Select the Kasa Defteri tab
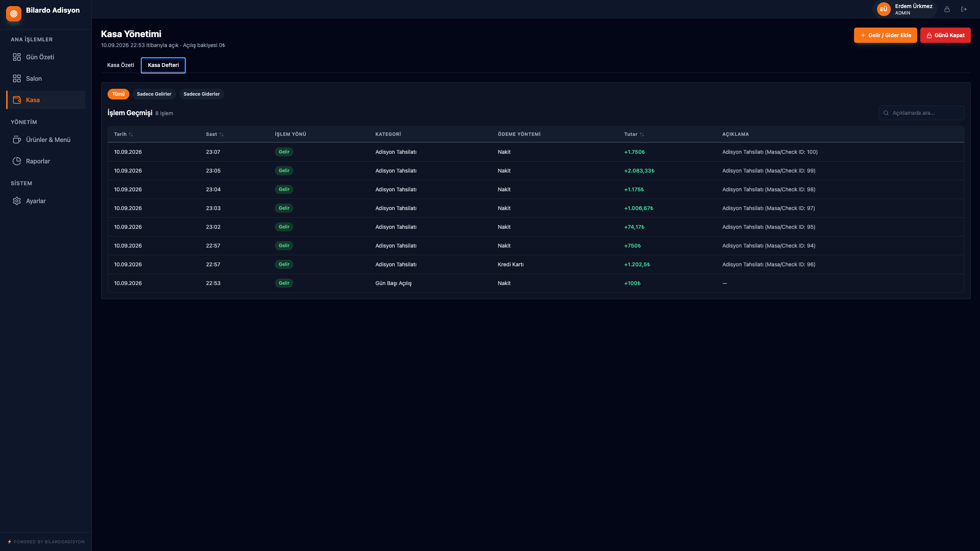 [163, 65]
